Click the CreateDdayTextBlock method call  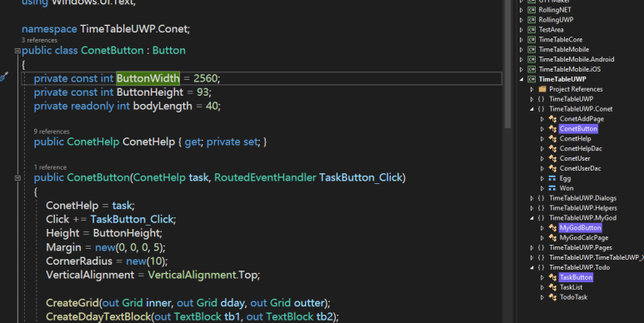[x=98, y=316]
